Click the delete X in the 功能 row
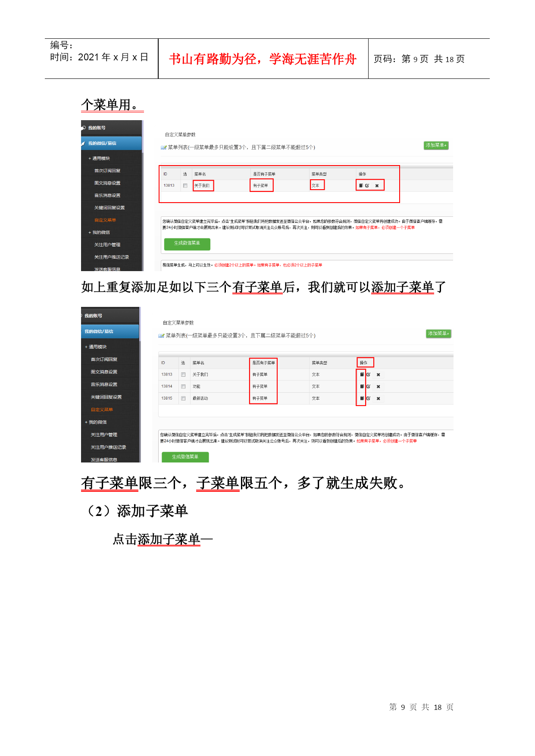Viewport: 535px width, 756px height. (x=378, y=387)
